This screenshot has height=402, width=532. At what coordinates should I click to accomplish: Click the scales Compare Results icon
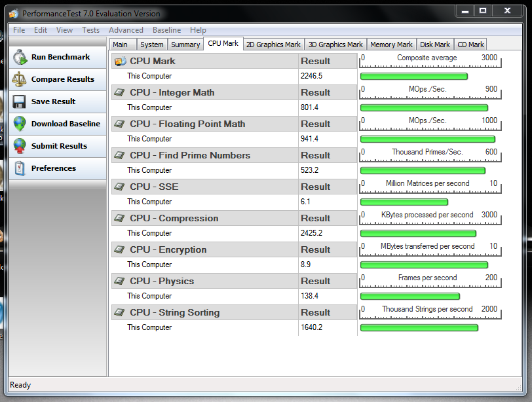point(20,80)
